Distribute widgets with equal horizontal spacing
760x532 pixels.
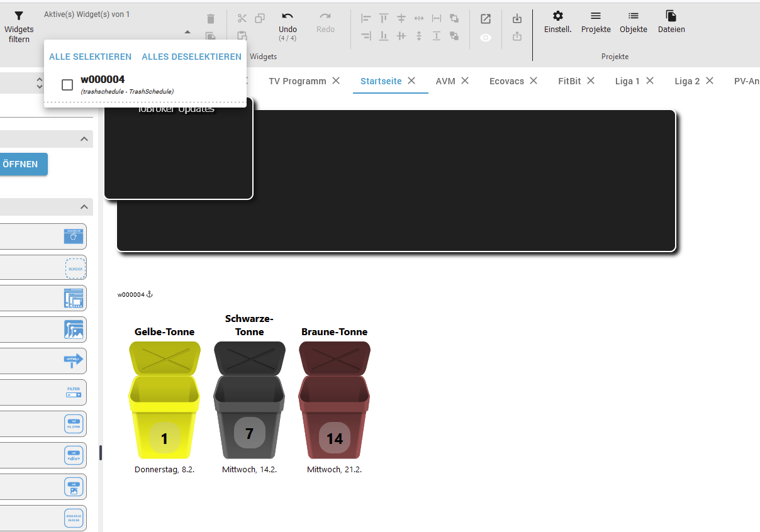click(x=419, y=18)
